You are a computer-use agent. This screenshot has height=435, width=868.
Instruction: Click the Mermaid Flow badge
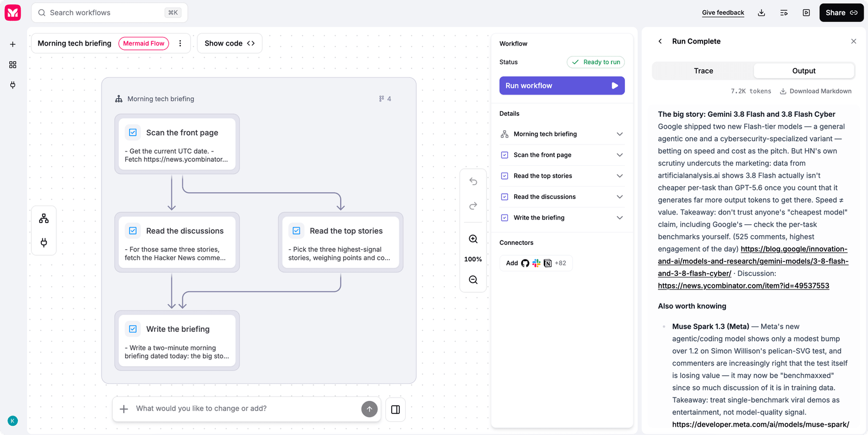point(144,43)
